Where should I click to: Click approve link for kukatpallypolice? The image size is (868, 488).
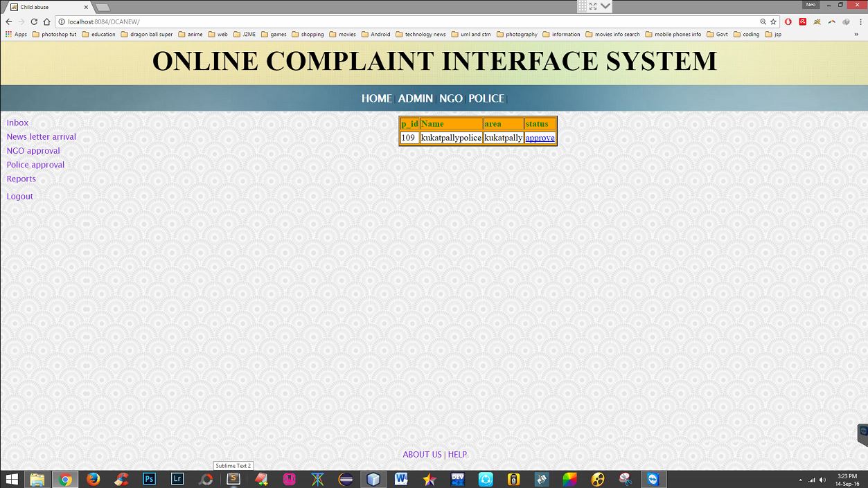540,138
